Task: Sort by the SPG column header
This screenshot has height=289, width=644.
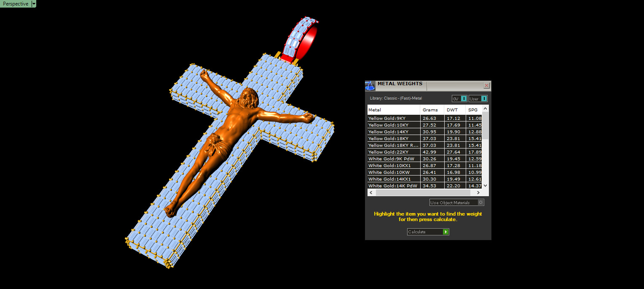Action: coord(474,110)
